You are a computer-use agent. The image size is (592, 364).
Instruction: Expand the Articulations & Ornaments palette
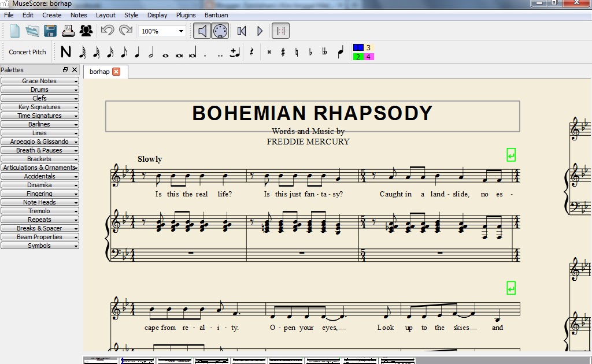(40, 168)
